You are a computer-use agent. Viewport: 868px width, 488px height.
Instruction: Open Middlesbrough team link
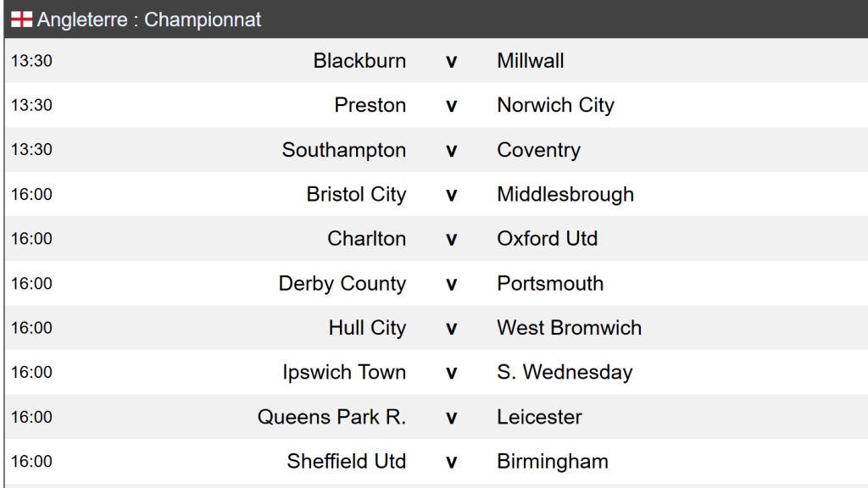point(565,194)
